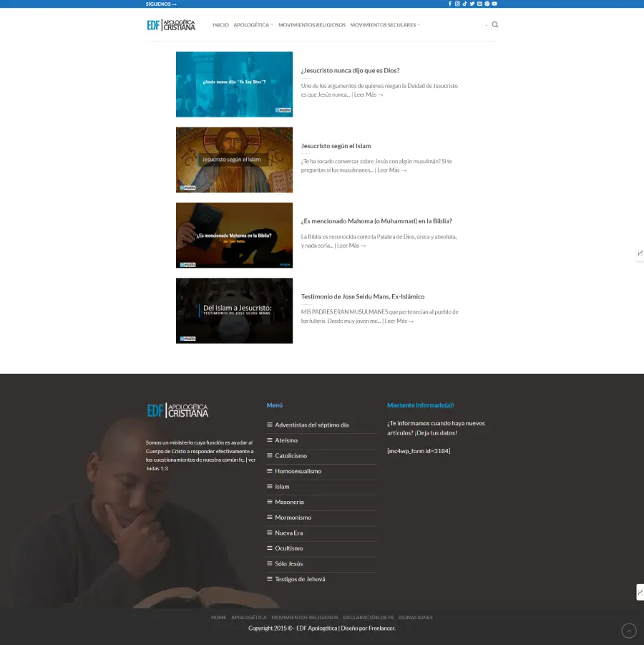Select Islam in the footer menu

282,487
